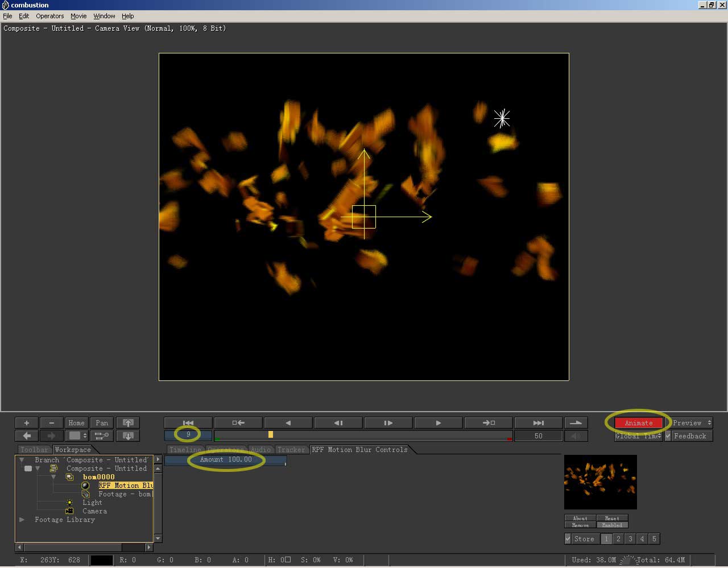Toggle the Store checkbox
Image resolution: width=728 pixels, height=568 pixels.
568,539
